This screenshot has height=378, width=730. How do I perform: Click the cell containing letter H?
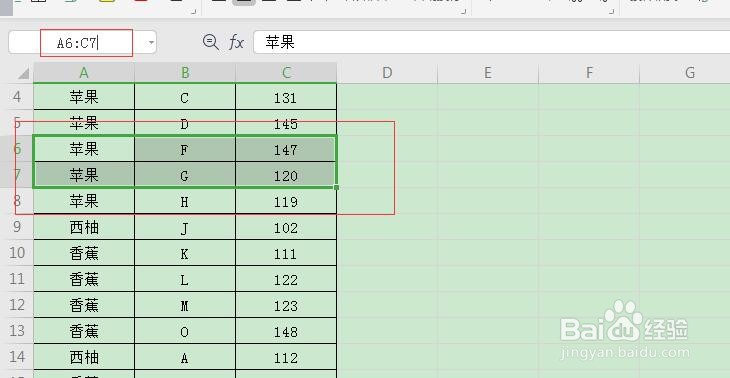(185, 201)
